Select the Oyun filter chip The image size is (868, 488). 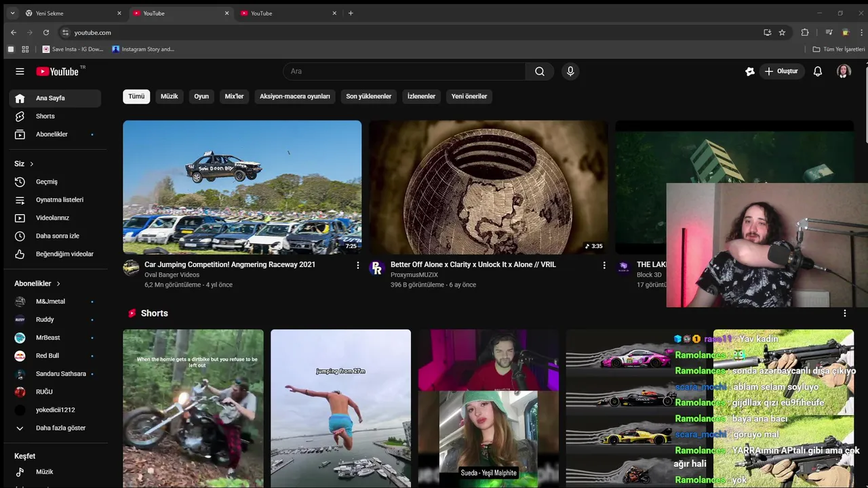point(201,96)
